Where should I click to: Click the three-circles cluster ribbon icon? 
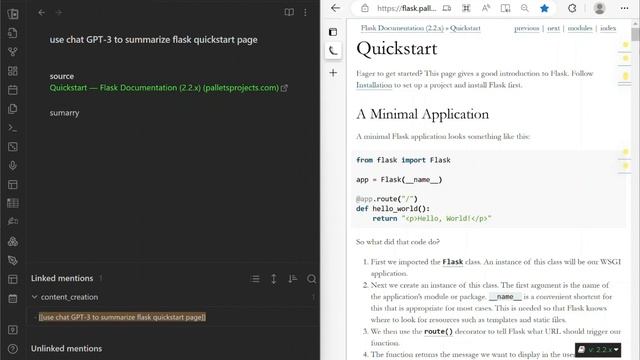click(x=13, y=241)
